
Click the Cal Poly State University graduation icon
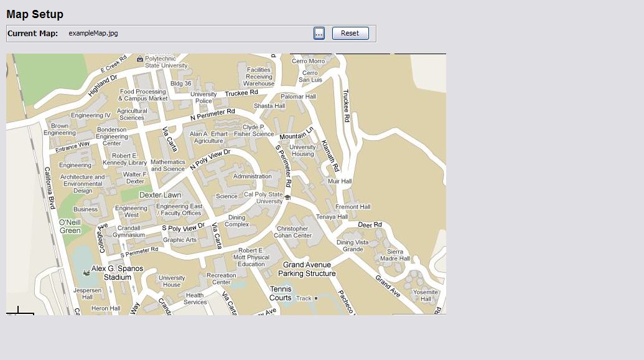pyautogui.click(x=287, y=197)
